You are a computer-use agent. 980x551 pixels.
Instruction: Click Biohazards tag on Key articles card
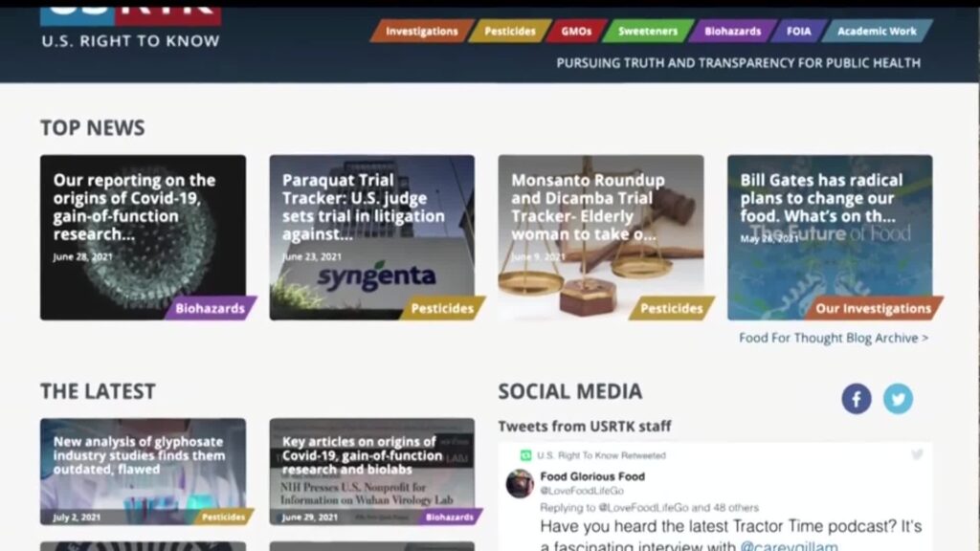pyautogui.click(x=450, y=517)
